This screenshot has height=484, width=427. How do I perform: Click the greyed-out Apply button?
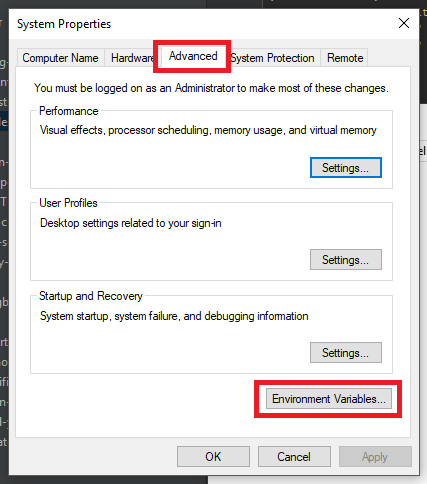[x=375, y=457]
